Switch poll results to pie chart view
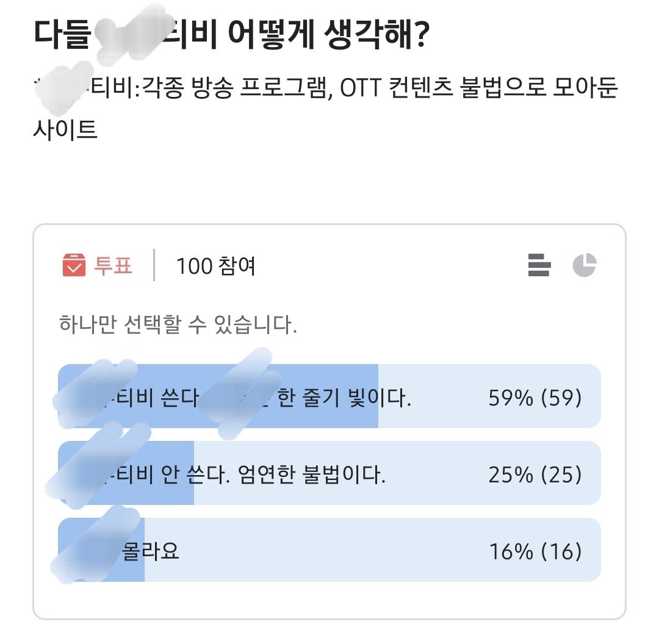The width and height of the screenshot is (659, 644). click(585, 265)
